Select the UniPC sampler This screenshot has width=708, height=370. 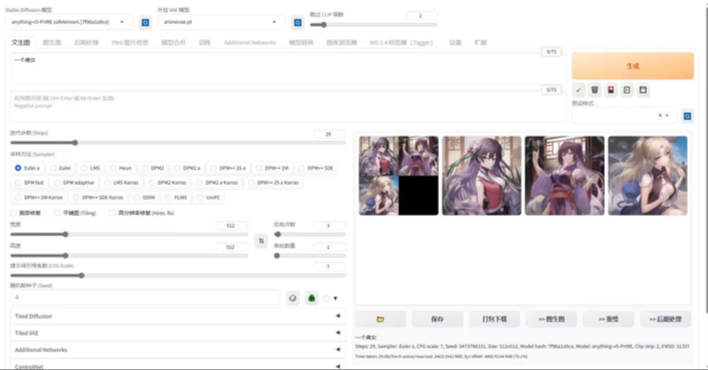pos(209,197)
